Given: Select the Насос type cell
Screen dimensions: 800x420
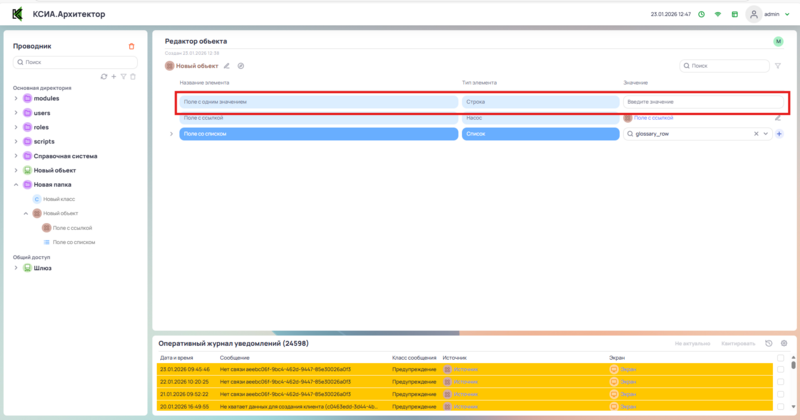Looking at the screenshot, I should pos(540,118).
